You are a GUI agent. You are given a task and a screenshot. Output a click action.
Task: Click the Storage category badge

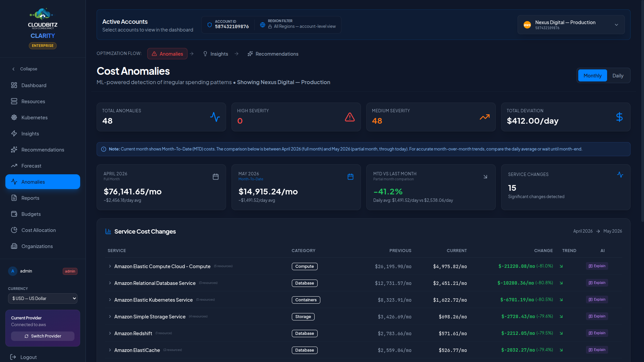pyautogui.click(x=303, y=317)
